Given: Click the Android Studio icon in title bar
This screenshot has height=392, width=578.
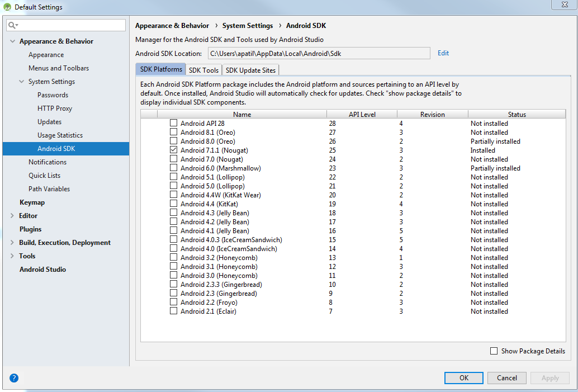Looking at the screenshot, I should coord(7,7).
